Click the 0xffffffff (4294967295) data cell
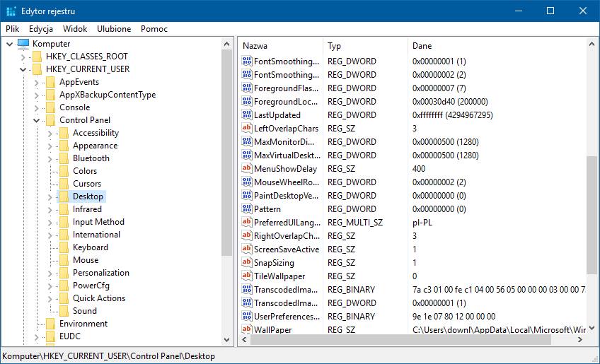 click(x=452, y=115)
